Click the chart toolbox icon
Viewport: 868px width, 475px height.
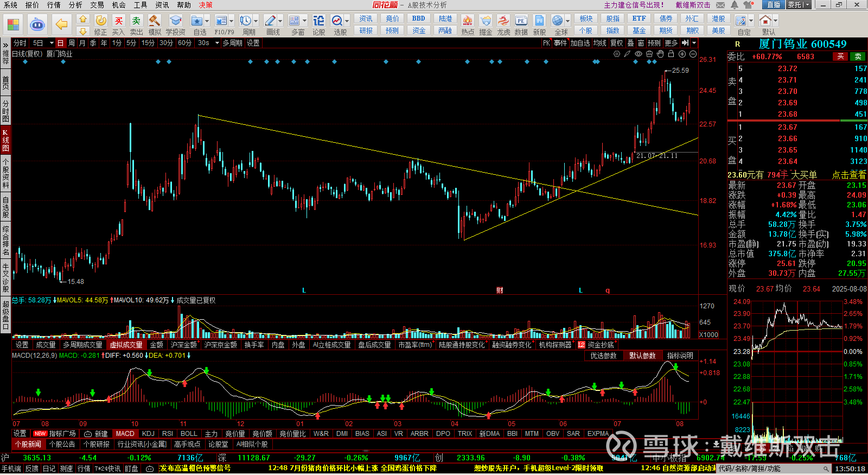tap(649, 54)
